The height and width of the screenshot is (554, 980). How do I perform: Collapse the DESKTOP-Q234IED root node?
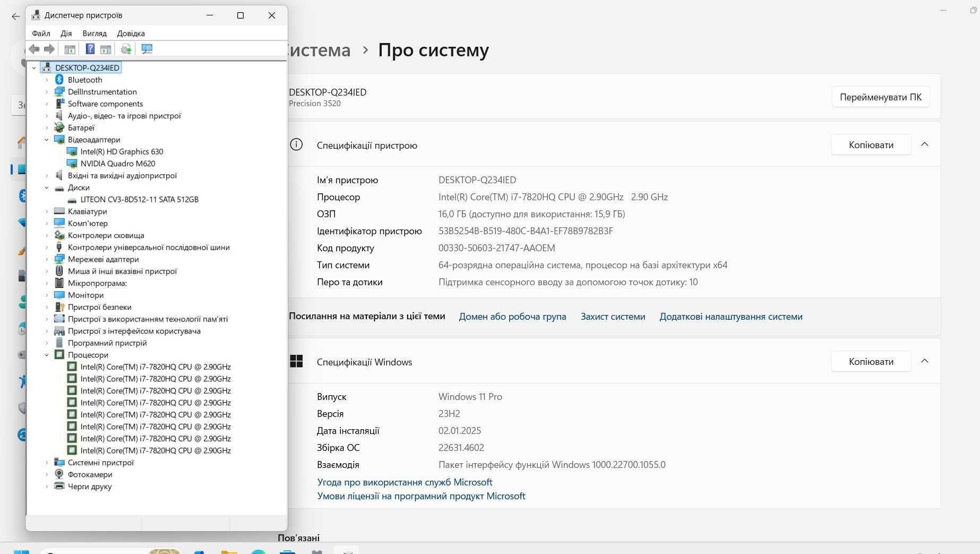tap(34, 68)
